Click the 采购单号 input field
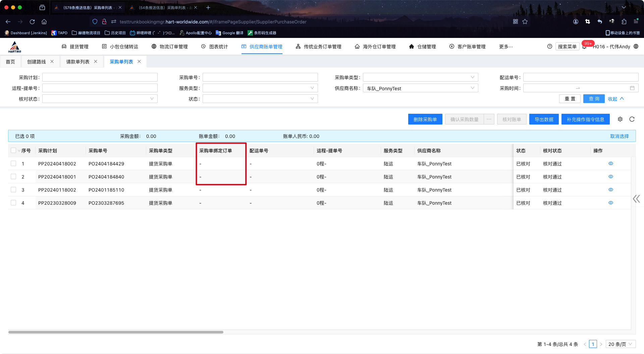This screenshot has width=644, height=354. tap(260, 78)
